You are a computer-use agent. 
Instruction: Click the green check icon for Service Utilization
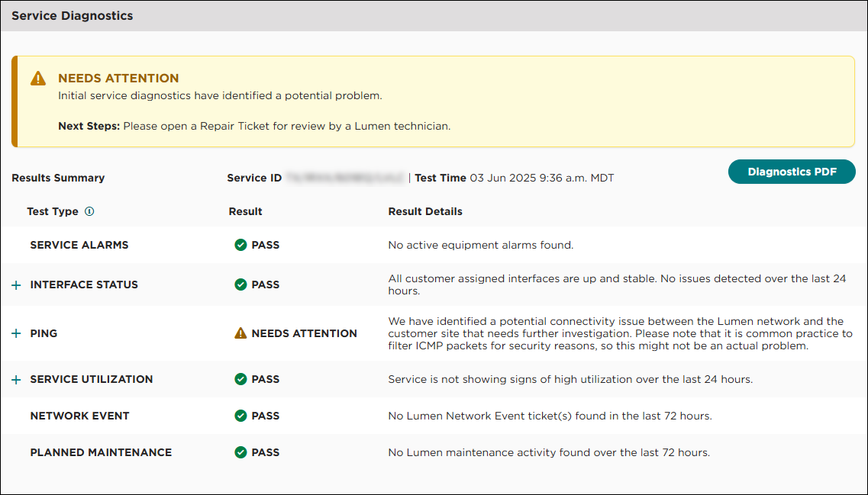click(x=240, y=379)
